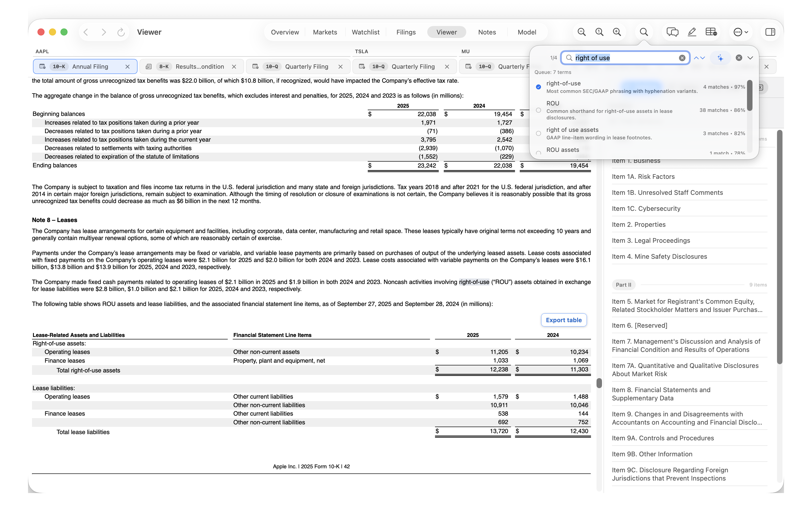The width and height of the screenshot is (812, 530).
Task: Navigate forward with the right arrow
Action: click(x=104, y=32)
